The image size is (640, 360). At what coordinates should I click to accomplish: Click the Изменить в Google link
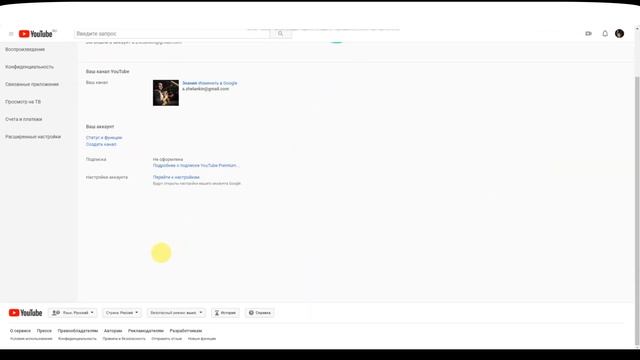coord(218,83)
